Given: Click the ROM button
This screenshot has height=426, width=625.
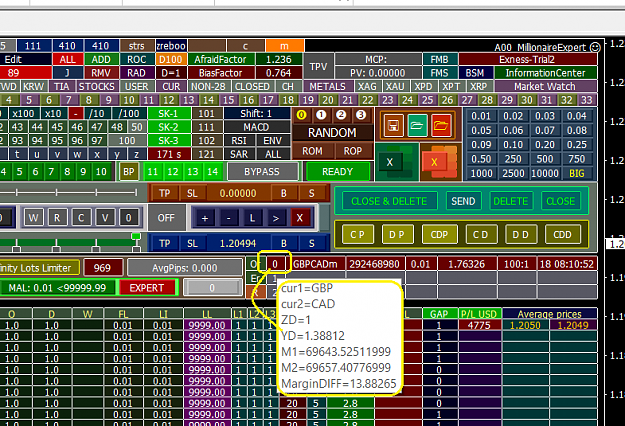Looking at the screenshot, I should 312,151.
